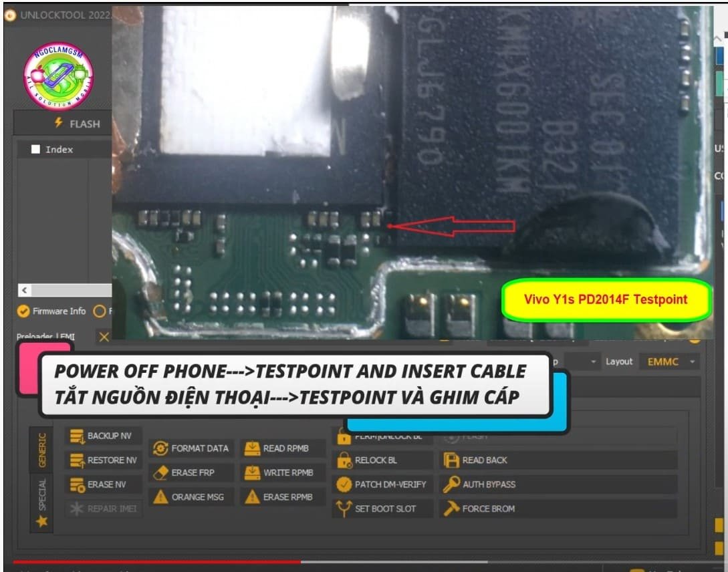Select the second radio button beside Firmware Info
This screenshot has height=572, width=728.
(99, 310)
